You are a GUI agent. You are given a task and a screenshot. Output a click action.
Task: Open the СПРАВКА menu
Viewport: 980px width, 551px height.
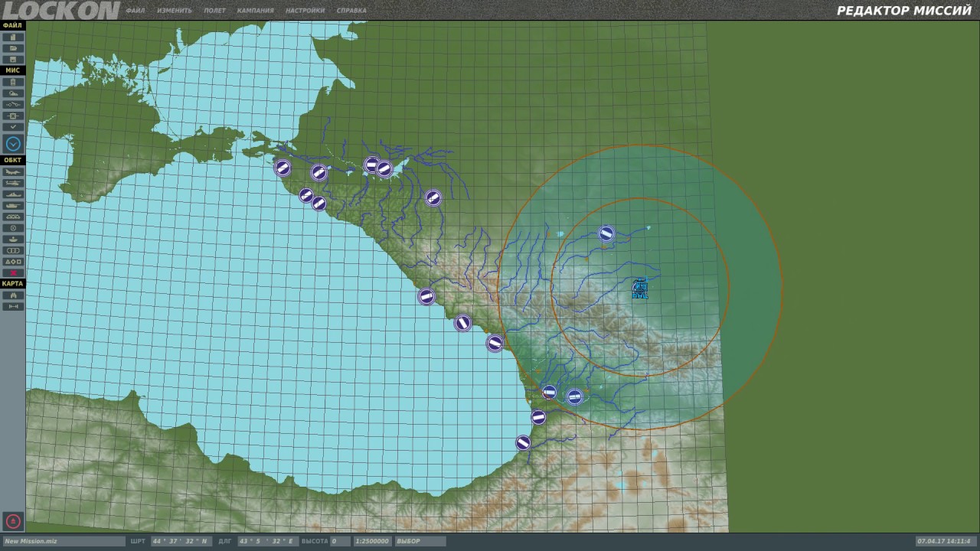coord(351,11)
